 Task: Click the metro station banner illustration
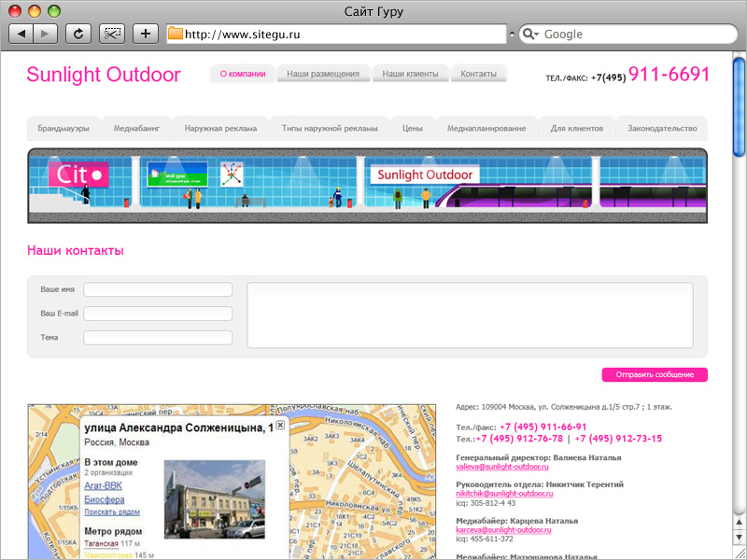coord(367,186)
